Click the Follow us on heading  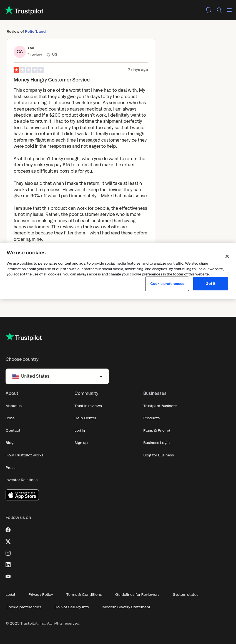click(18, 518)
